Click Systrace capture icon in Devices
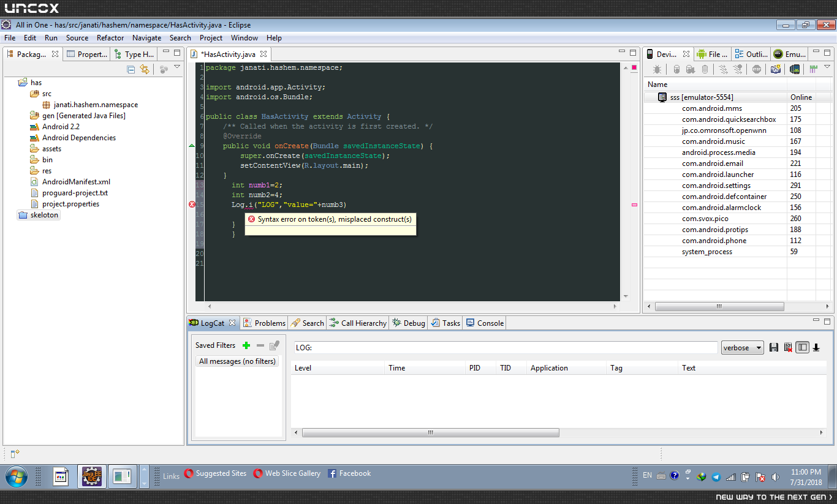837x504 pixels. click(814, 69)
